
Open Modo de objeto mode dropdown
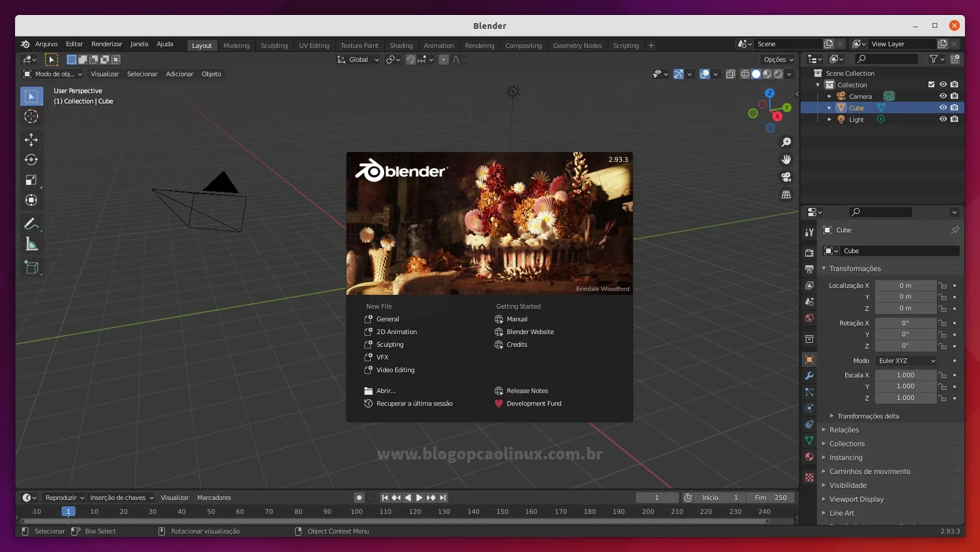point(52,74)
